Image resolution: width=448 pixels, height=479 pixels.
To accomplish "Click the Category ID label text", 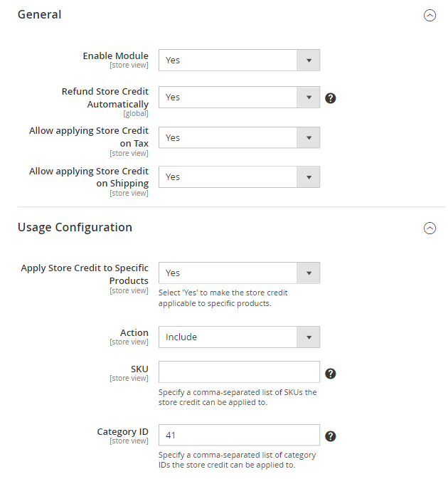I will tap(122, 432).
